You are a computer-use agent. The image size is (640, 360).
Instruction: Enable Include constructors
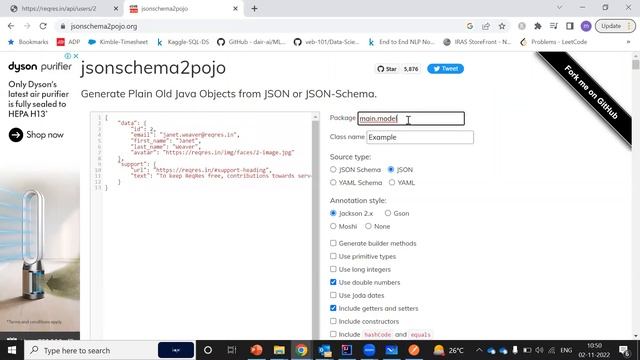(333, 321)
